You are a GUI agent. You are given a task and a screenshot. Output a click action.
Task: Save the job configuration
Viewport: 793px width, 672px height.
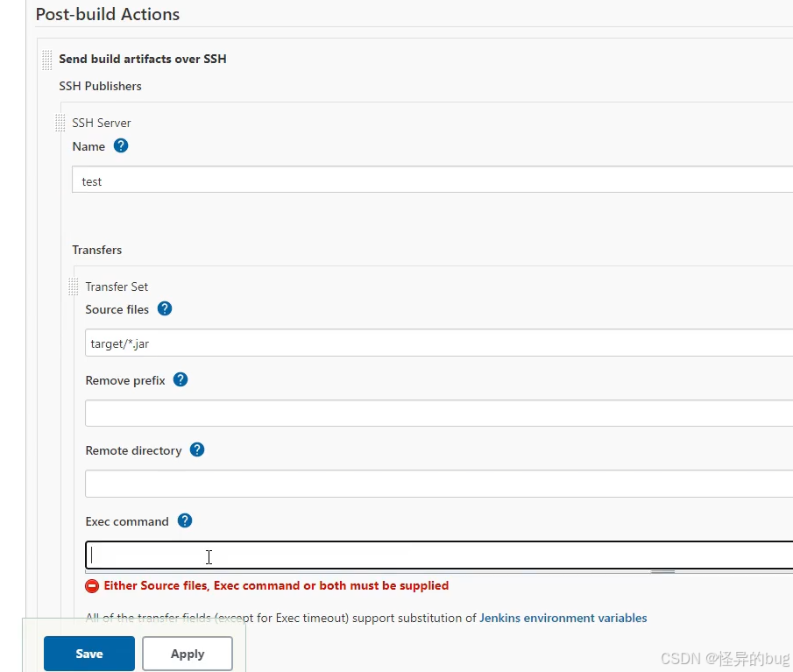(x=89, y=654)
